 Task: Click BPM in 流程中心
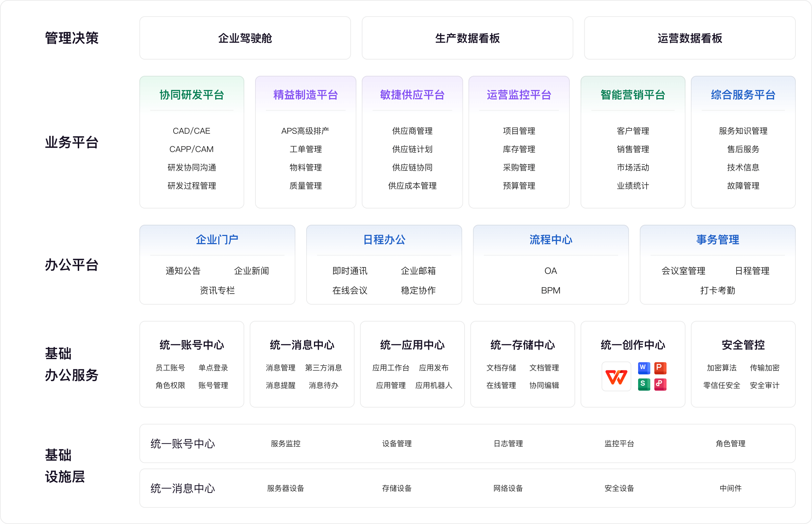point(550,290)
